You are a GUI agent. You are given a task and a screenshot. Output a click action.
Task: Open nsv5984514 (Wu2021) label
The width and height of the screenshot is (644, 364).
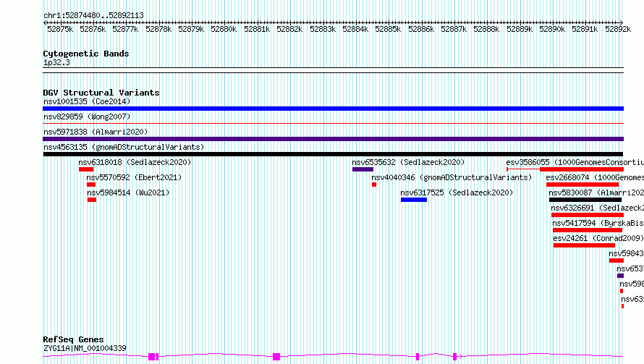pos(128,192)
